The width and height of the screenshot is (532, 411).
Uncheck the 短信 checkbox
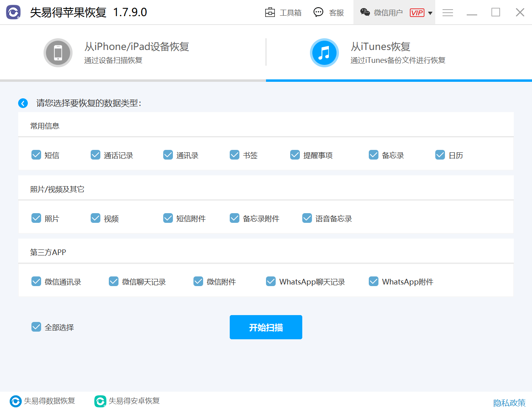click(x=36, y=155)
